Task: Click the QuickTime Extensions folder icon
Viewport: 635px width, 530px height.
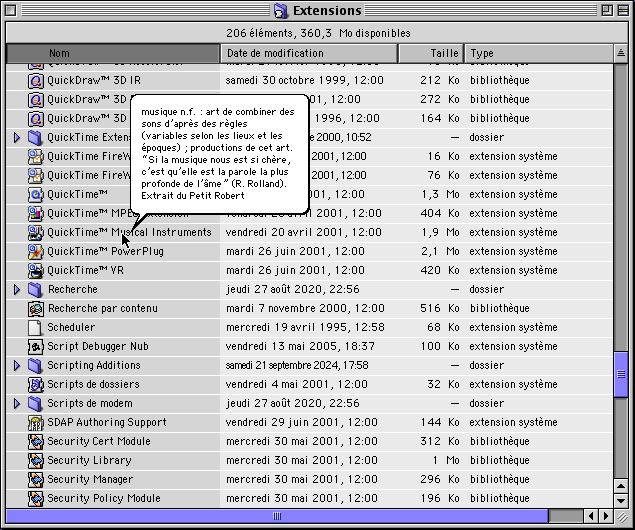Action: [36, 138]
